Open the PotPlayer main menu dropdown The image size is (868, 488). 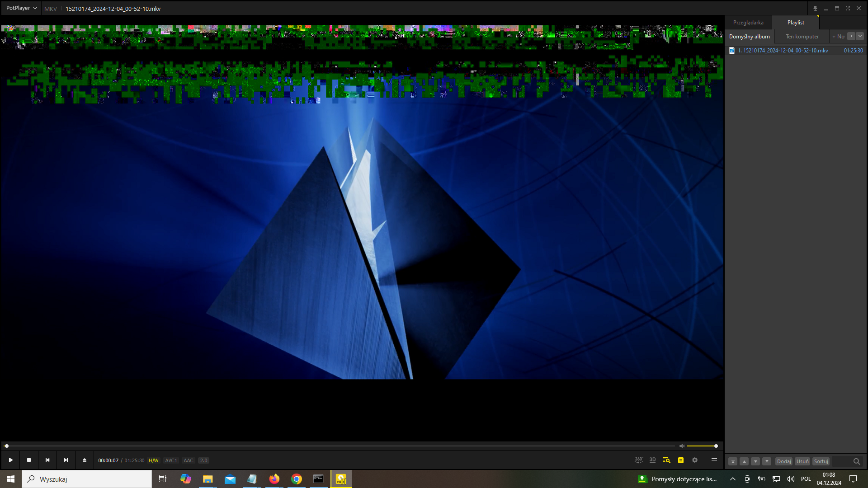(x=21, y=8)
